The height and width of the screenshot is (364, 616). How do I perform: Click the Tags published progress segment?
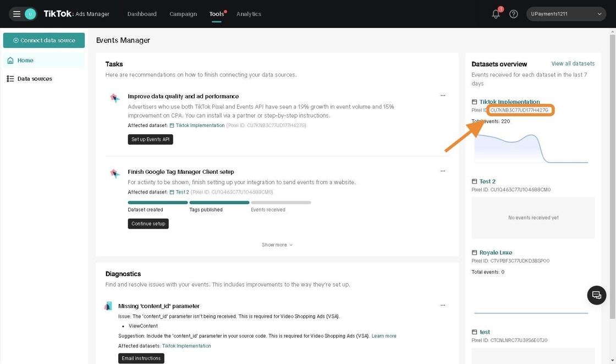point(219,202)
